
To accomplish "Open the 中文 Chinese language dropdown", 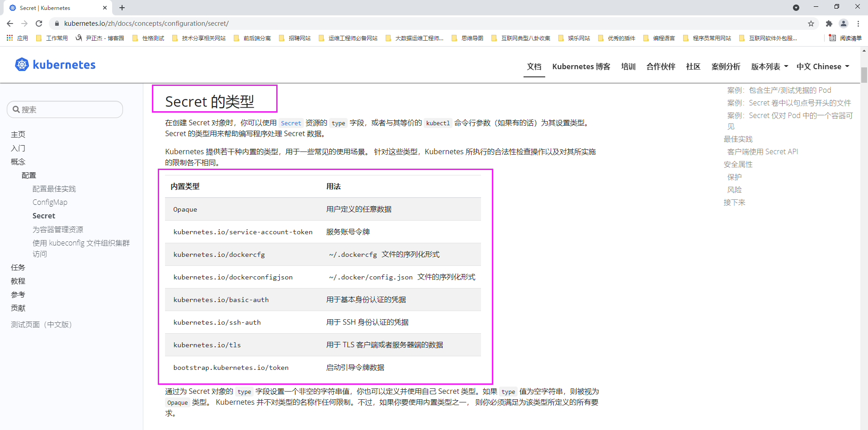I will (823, 66).
